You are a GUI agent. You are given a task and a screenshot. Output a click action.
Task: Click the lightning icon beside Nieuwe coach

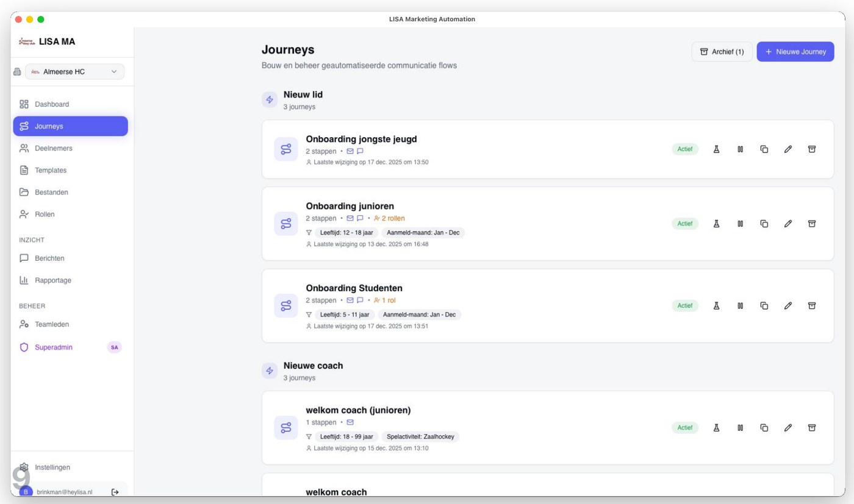[270, 371]
